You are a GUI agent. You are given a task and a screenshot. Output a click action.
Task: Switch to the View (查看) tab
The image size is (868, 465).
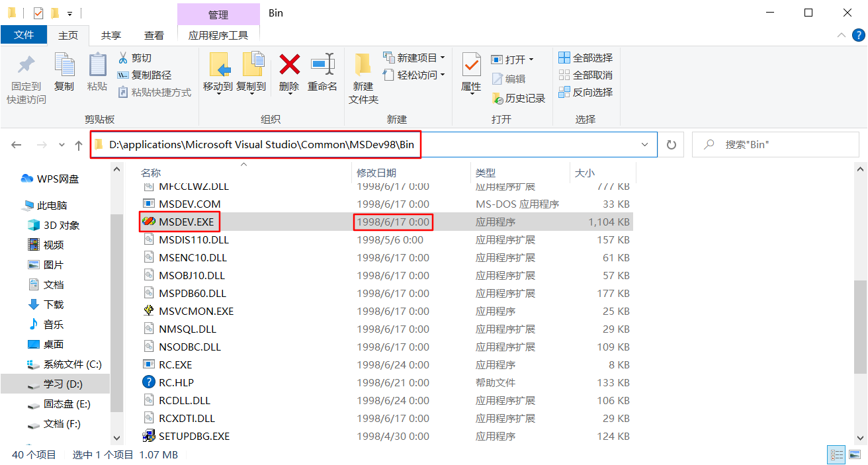coord(154,35)
